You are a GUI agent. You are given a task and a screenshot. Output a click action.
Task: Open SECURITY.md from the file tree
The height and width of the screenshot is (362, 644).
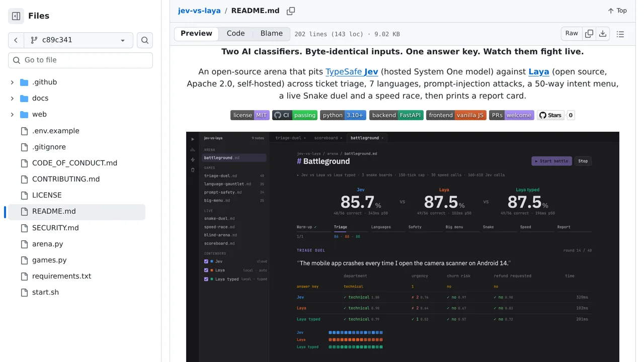coord(55,228)
